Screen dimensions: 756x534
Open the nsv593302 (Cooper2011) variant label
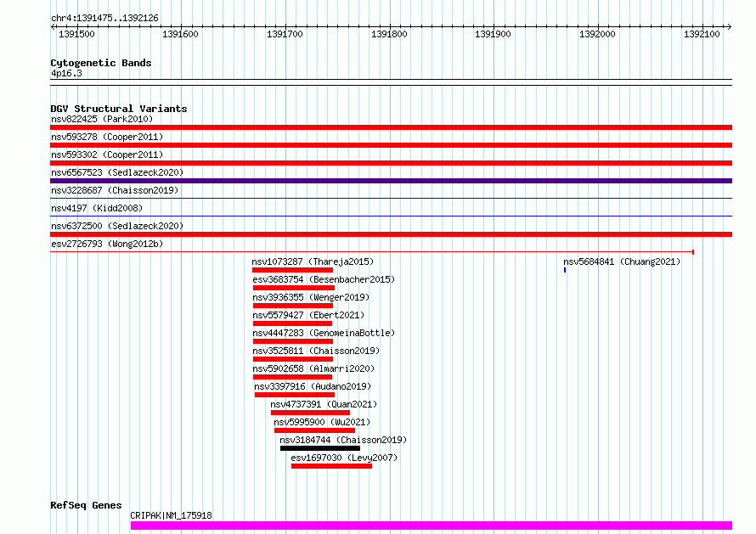point(107,155)
